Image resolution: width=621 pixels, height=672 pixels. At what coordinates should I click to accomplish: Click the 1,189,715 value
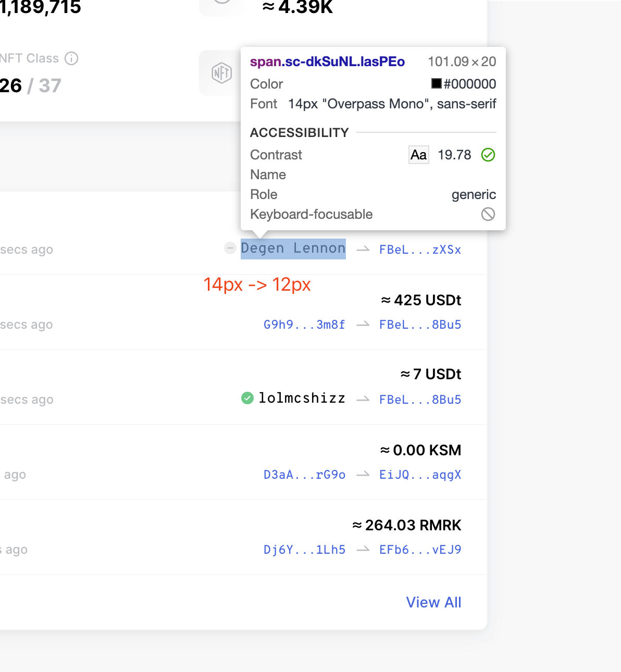[x=41, y=7]
